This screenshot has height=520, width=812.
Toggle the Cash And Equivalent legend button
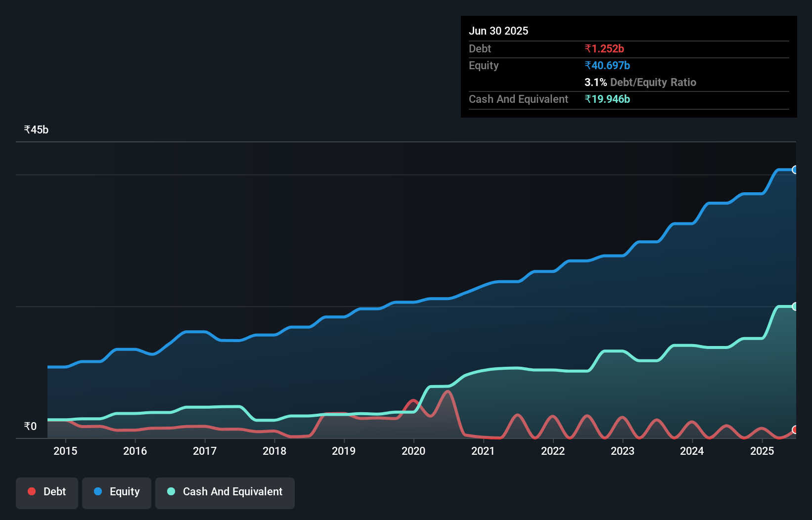pos(225,492)
